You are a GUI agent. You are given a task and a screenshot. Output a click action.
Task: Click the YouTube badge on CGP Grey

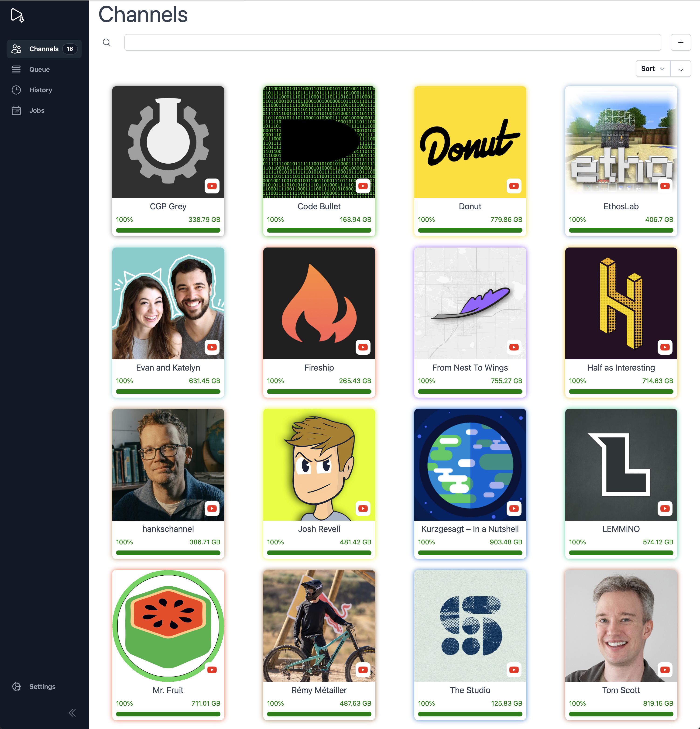pos(212,186)
